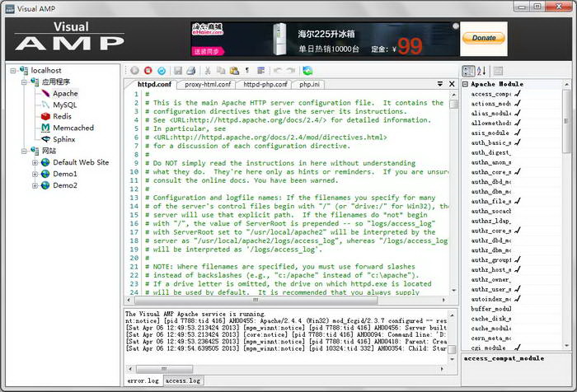Undo the last edit with the undo arrow
577x392 pixels.
click(278, 71)
